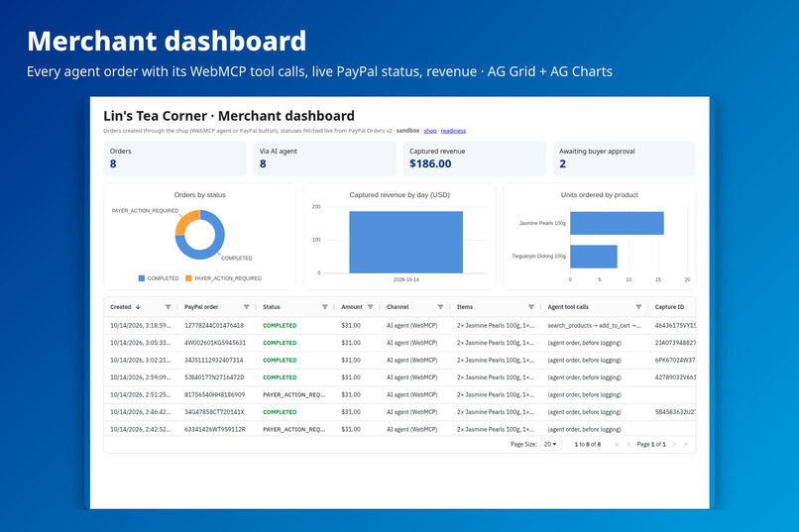799x532 pixels.
Task: Open the PayPal order column filter
Action: pos(246,307)
